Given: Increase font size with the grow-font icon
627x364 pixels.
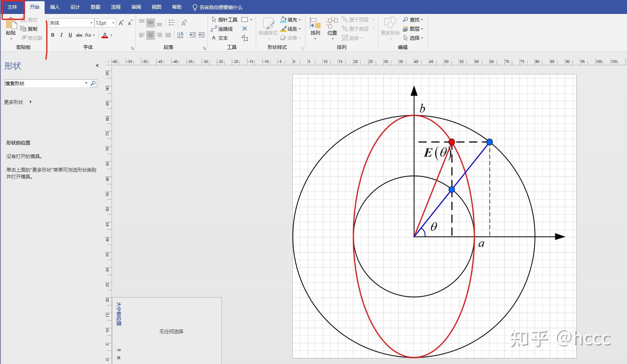Looking at the screenshot, I should click(x=121, y=23).
